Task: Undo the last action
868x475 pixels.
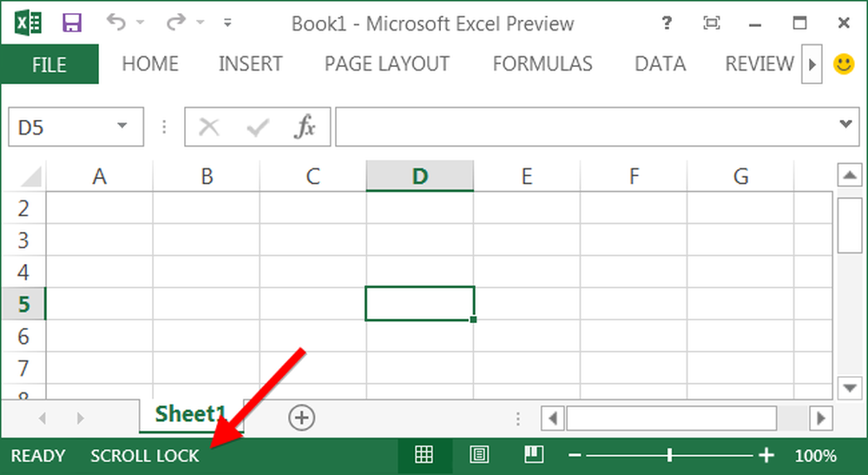Action: [x=116, y=23]
